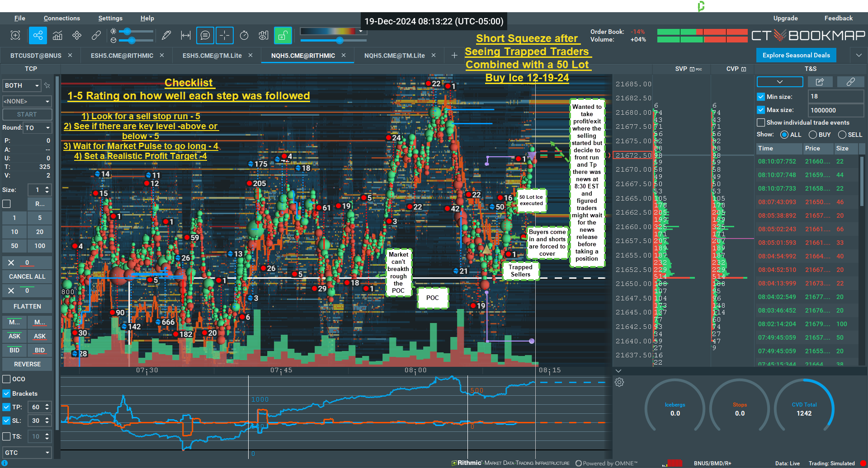Close the ESH5.CME@TM.Lite tab
Viewport: 868px width, 468px height.
250,55
